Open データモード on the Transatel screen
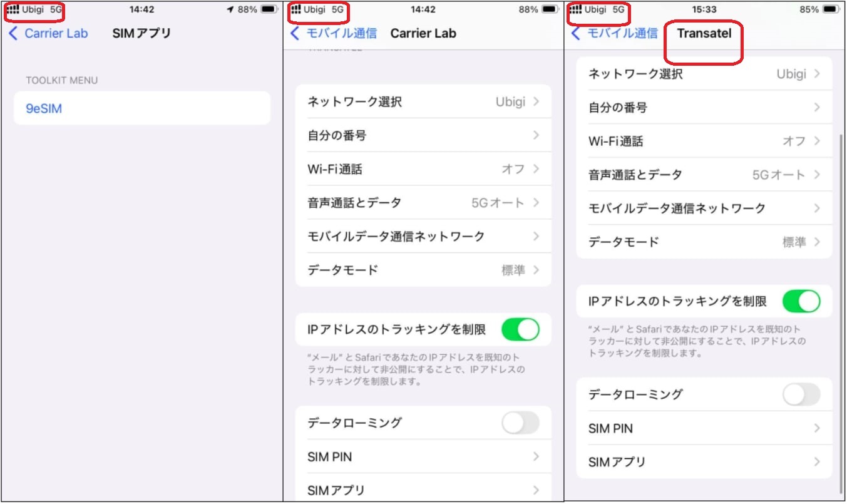Screen dimensions: 847x504 [704, 242]
